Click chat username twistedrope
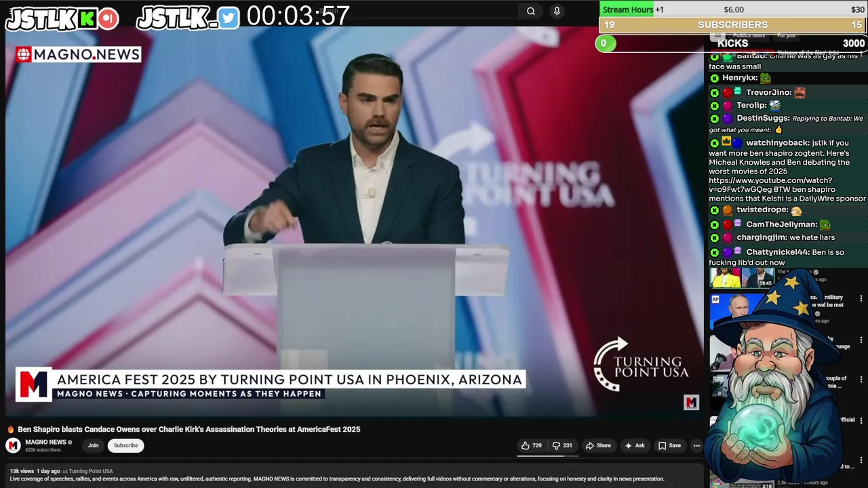 [762, 210]
